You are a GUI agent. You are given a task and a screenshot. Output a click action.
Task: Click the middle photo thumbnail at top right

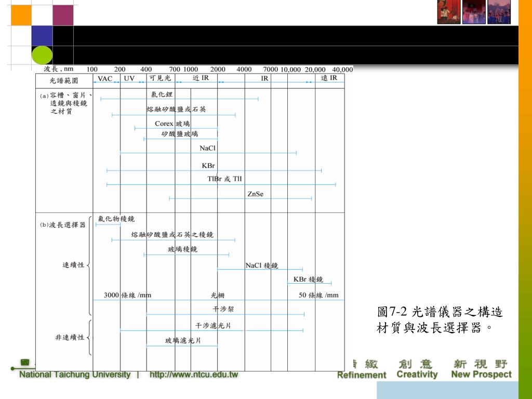pos(474,12)
